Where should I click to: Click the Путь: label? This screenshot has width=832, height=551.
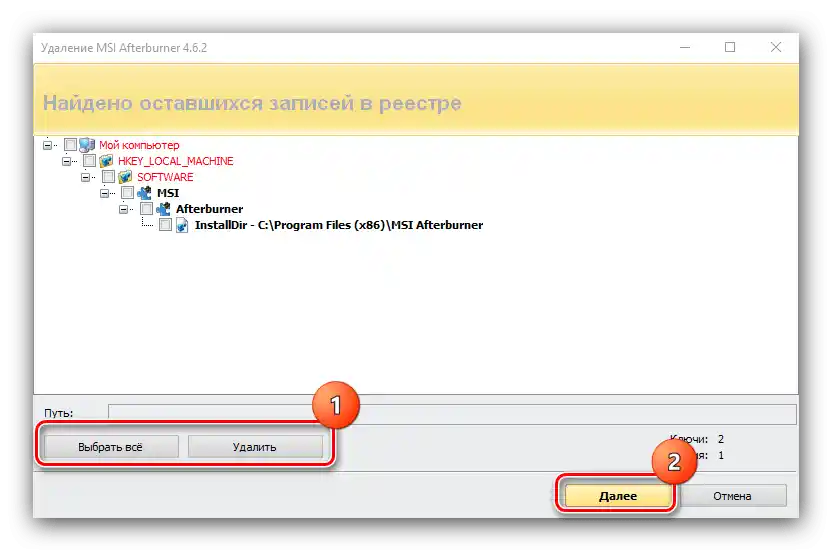pos(59,413)
